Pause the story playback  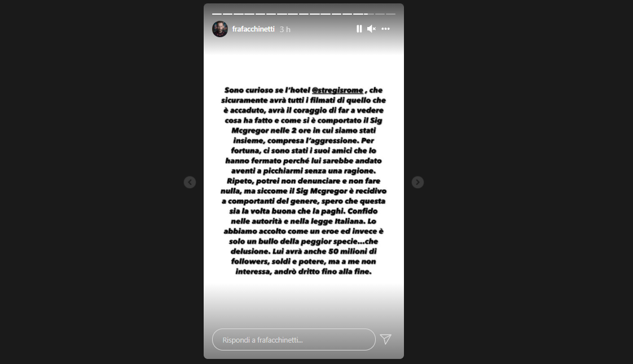pyautogui.click(x=359, y=29)
